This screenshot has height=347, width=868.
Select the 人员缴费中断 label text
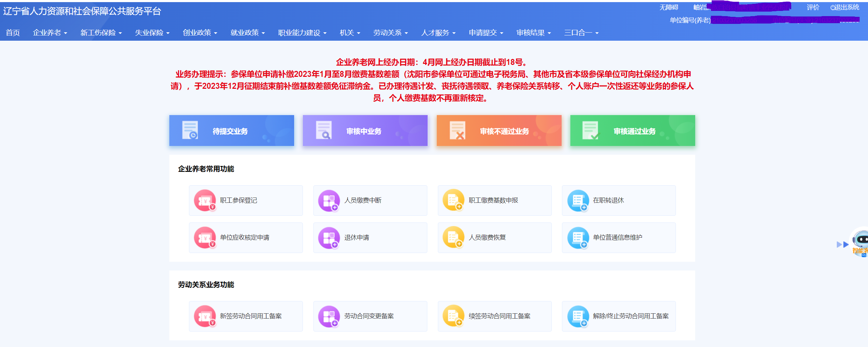(x=363, y=200)
